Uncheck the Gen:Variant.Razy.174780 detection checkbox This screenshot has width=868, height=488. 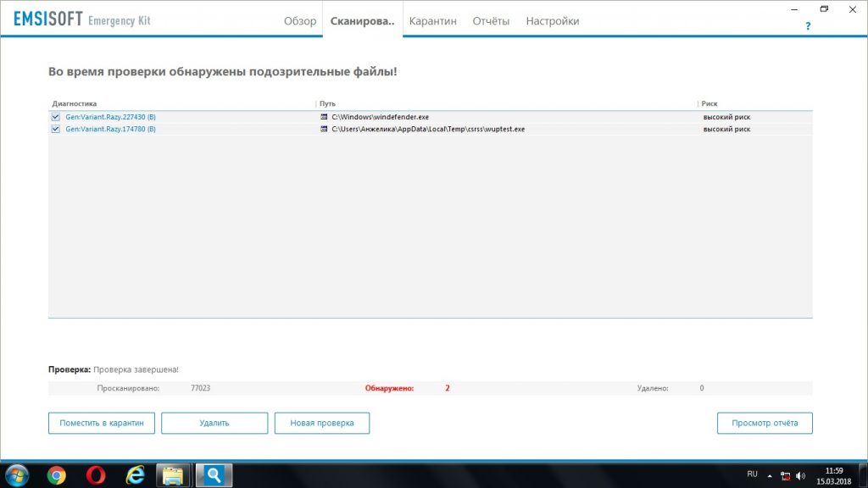55,129
